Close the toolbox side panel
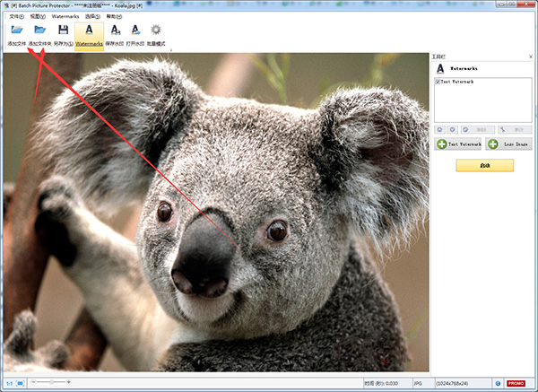The height and width of the screenshot is (392, 538). (x=533, y=56)
